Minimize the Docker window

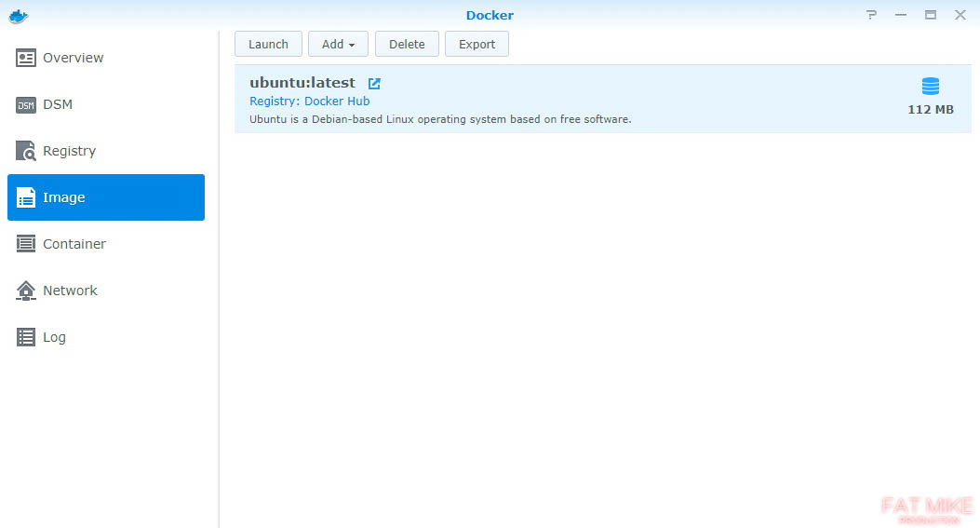pyautogui.click(x=901, y=15)
